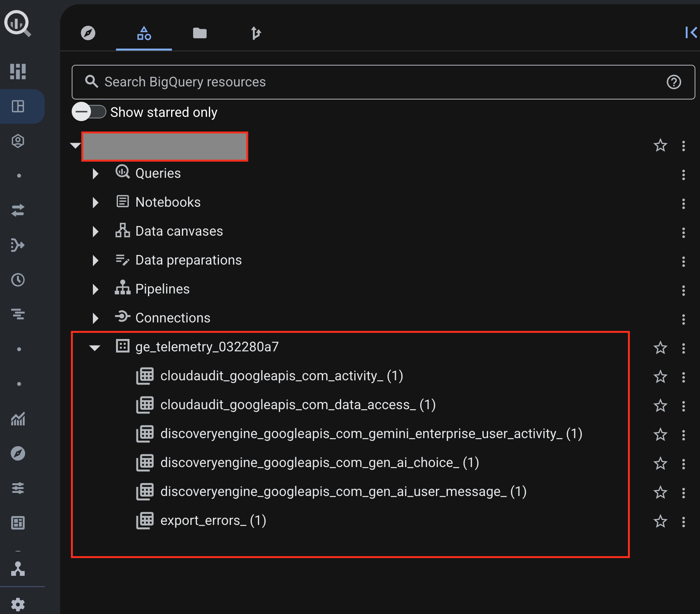Image resolution: width=700 pixels, height=614 pixels.
Task: Star gen_ai_choice_ table
Action: coord(660,464)
